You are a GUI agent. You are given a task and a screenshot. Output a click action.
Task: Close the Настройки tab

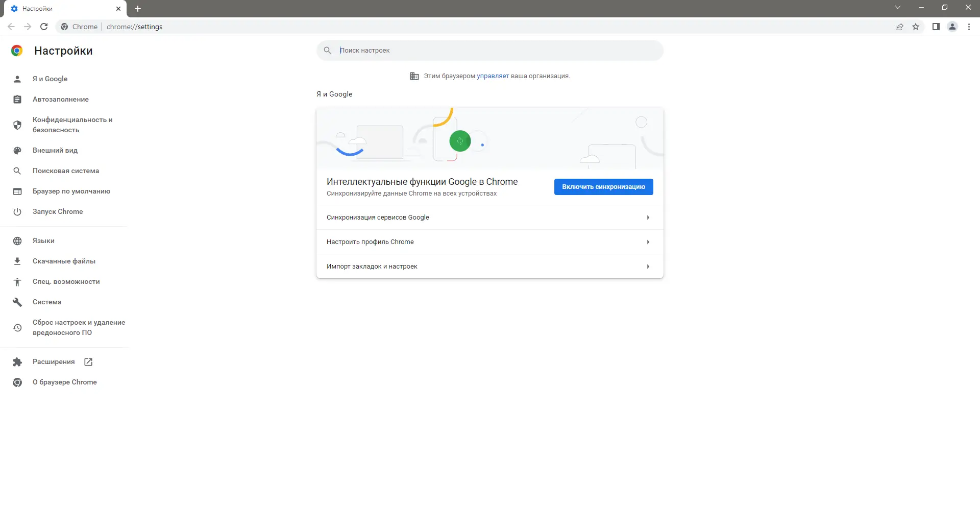[x=118, y=9]
